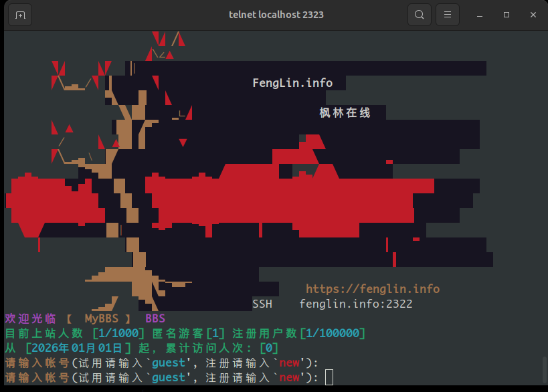The image size is (548, 392).
Task: Click the window title 'telnet localhost 2323'
Action: [276, 15]
